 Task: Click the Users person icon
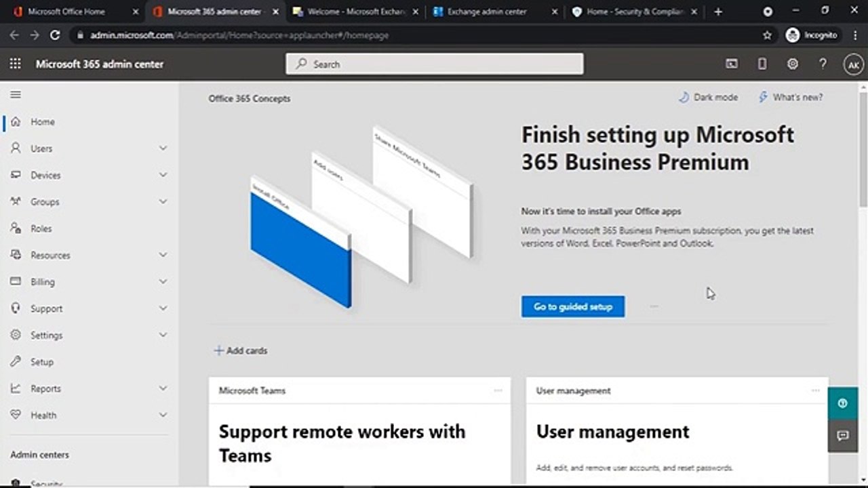(x=16, y=148)
